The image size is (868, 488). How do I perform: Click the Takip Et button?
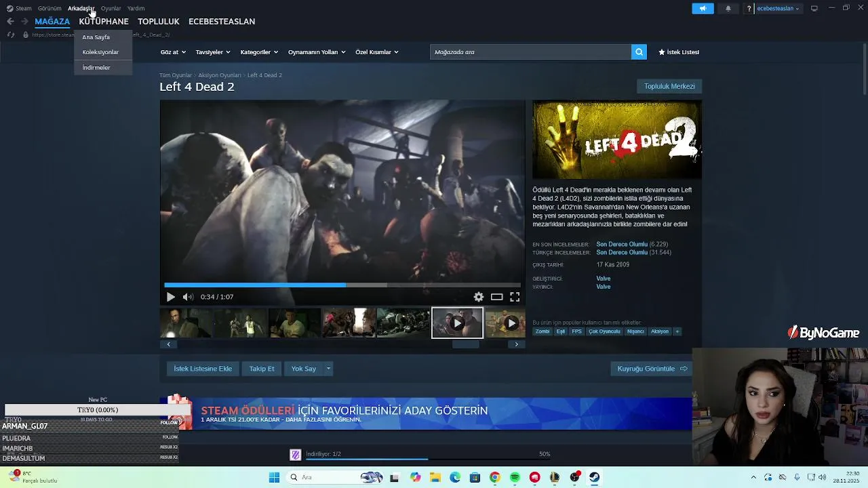pos(262,369)
